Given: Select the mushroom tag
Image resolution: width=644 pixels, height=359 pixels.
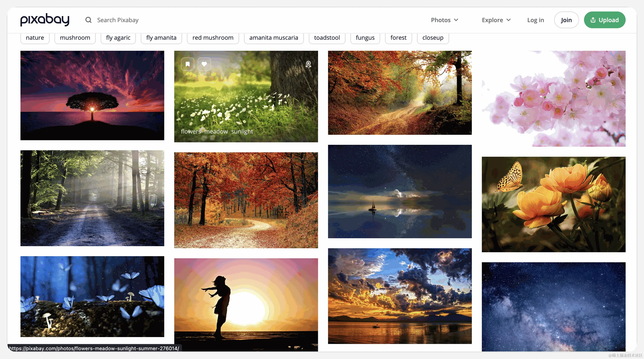Looking at the screenshot, I should [x=75, y=38].
